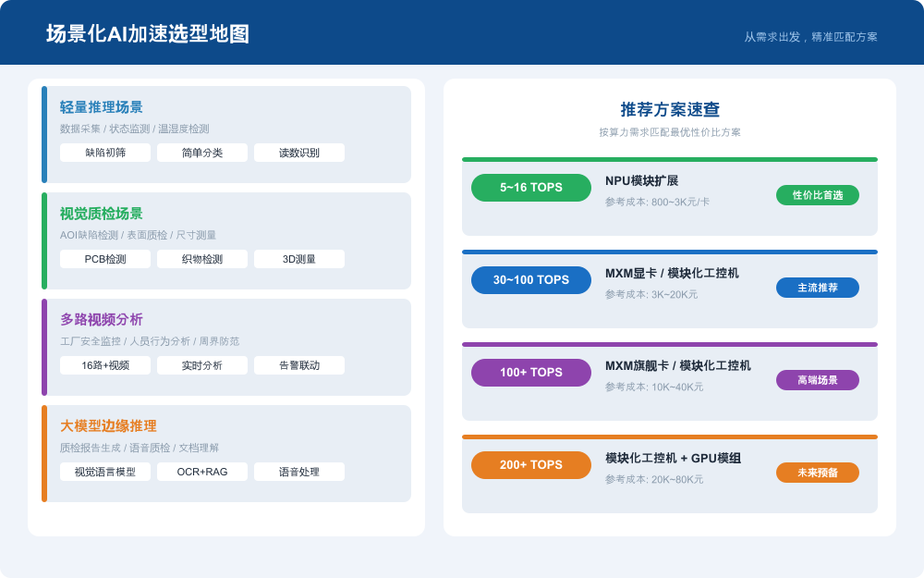Screen dimensions: 924x578
Task: Select the 实时分析 option
Action: [202, 365]
